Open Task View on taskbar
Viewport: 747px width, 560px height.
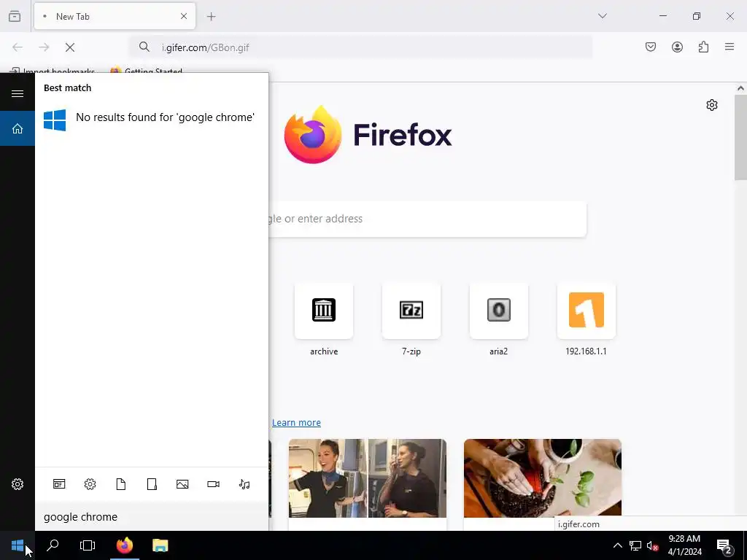click(88, 545)
